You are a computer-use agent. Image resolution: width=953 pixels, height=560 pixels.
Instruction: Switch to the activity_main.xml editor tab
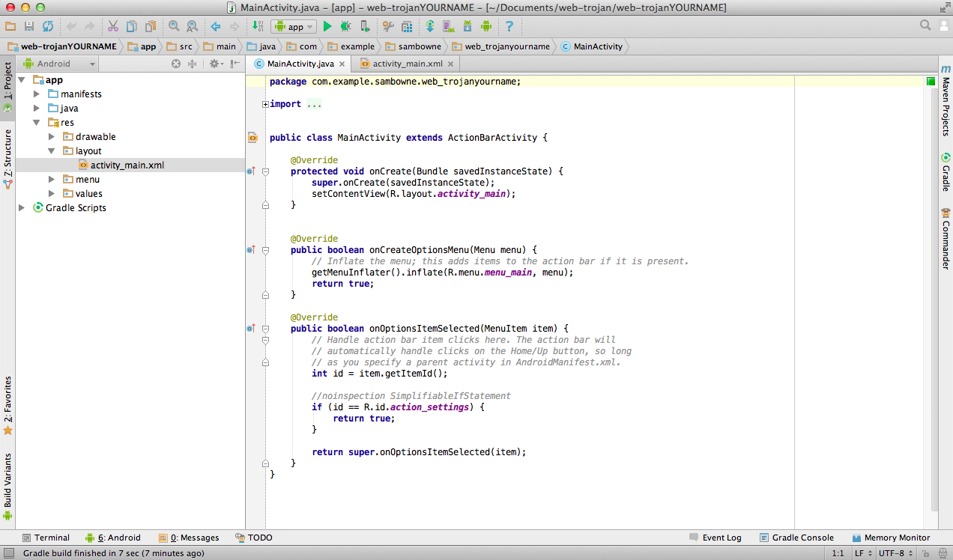(x=406, y=64)
